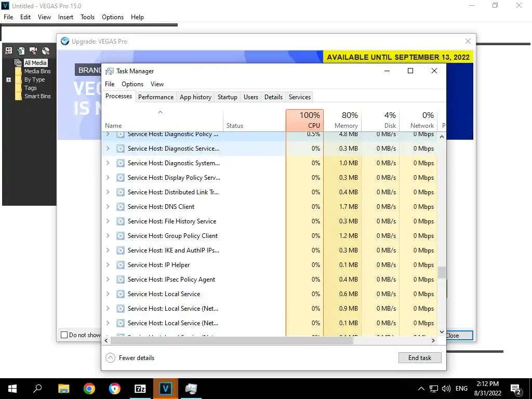Click the scroll right arrow in Task Manager
The image size is (532, 399).
point(433,341)
